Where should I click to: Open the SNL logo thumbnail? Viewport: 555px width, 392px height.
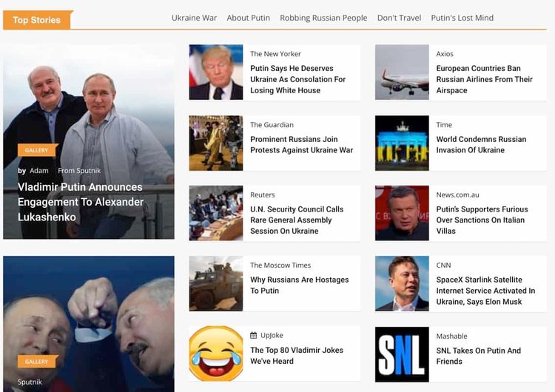tap(402, 354)
